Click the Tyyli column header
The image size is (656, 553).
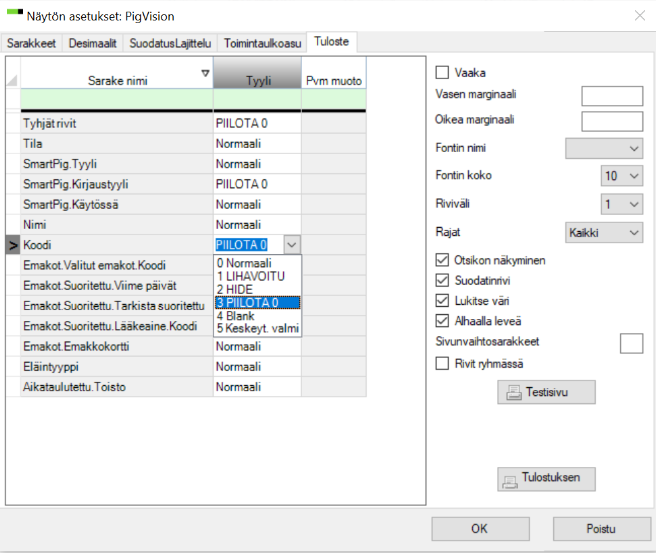point(257,73)
